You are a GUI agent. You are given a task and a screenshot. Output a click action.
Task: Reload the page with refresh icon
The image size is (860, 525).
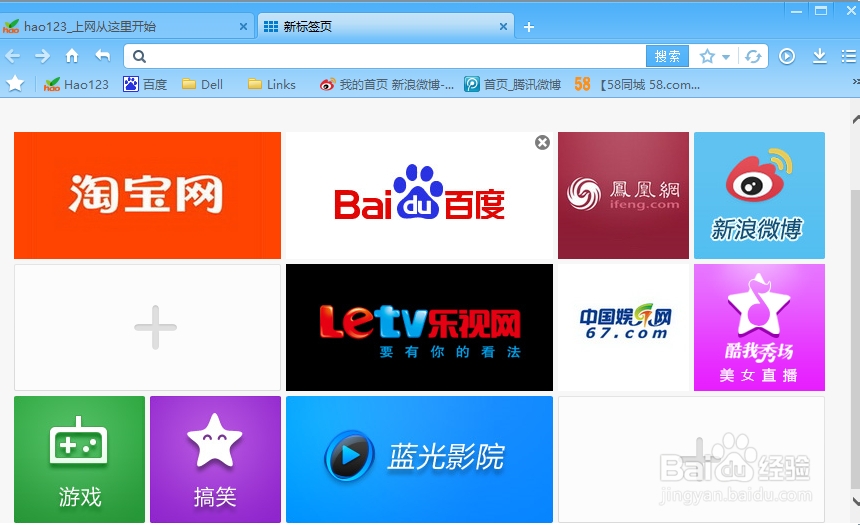point(753,56)
